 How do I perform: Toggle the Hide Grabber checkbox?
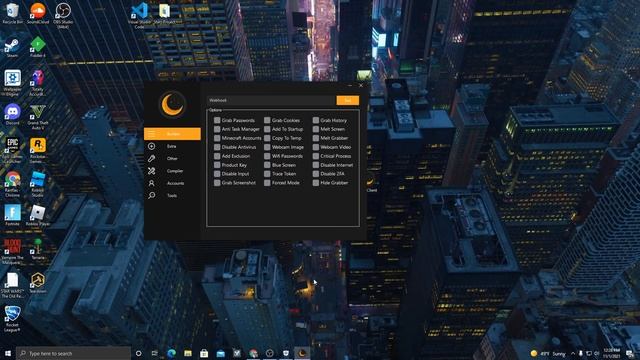[x=316, y=183]
